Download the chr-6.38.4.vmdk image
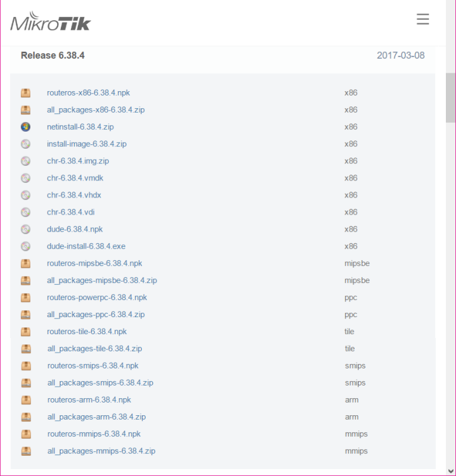The height and width of the screenshot is (476, 456). 75,178
